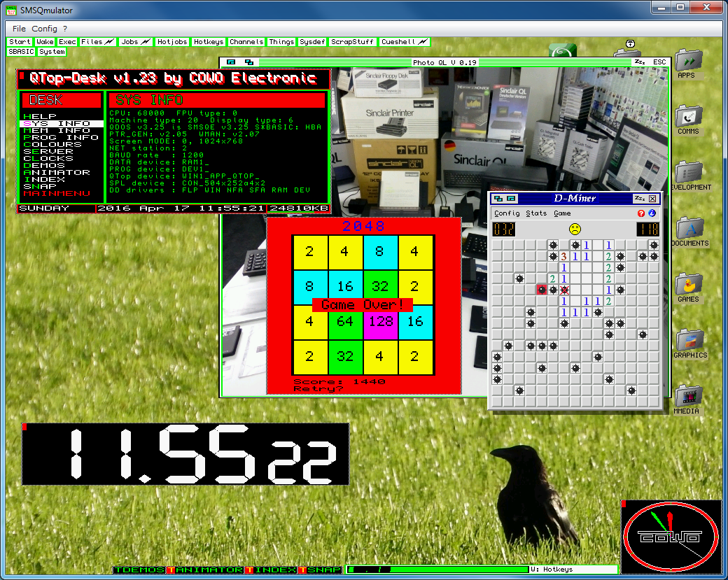Click the sad face restart button in D-Miner

point(575,229)
